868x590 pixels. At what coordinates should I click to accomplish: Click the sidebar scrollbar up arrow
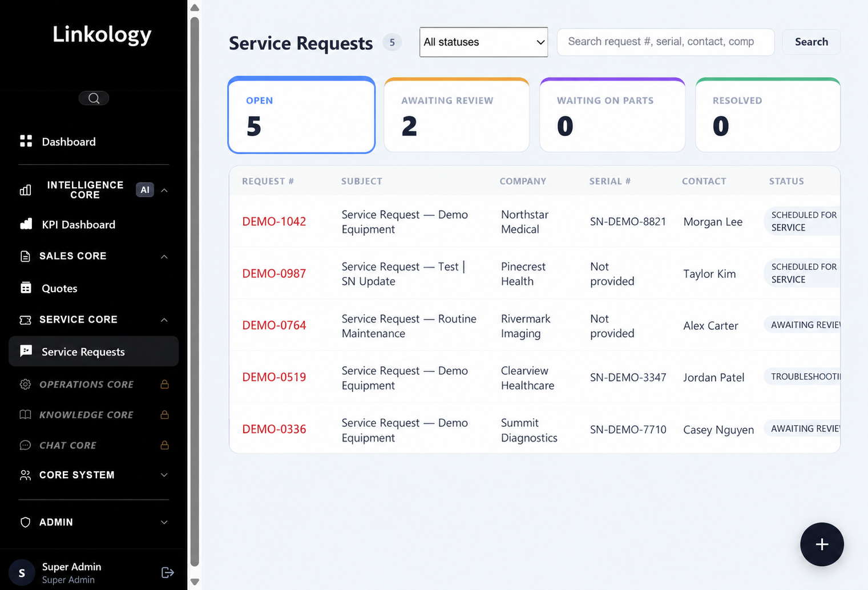click(195, 7)
